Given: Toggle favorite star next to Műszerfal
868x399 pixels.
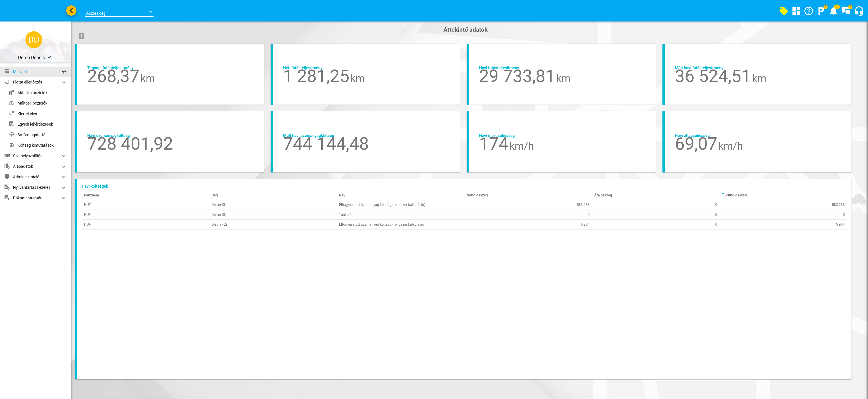Looking at the screenshot, I should (64, 72).
